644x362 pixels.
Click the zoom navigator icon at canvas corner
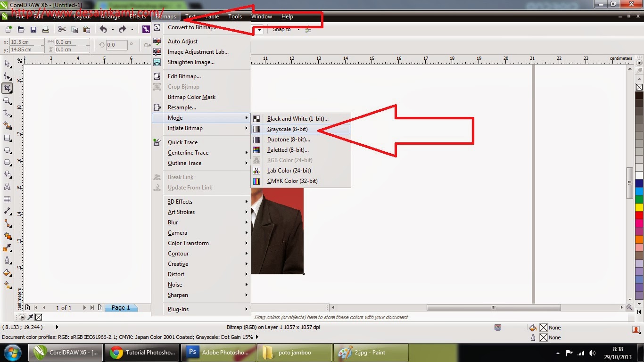(x=629, y=308)
